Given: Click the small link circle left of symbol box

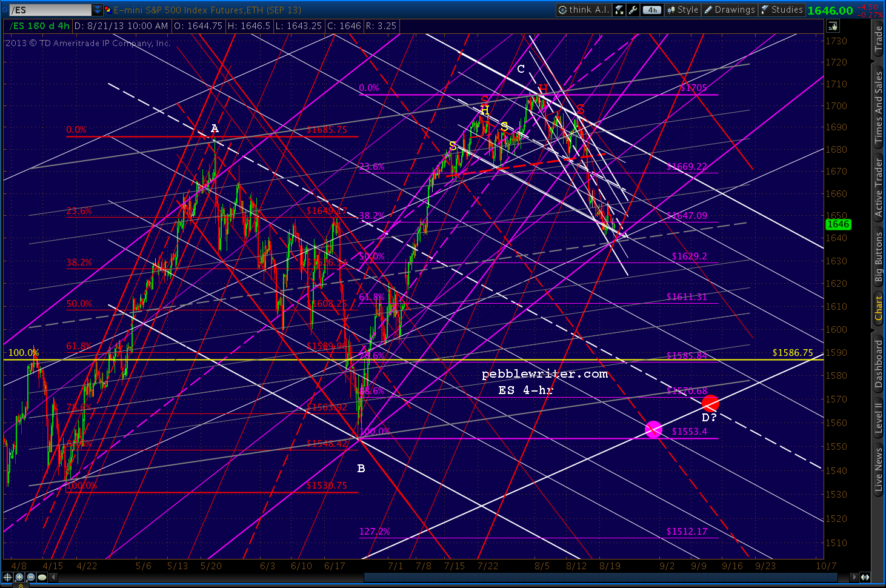Looking at the screenshot, I should tap(4, 10).
